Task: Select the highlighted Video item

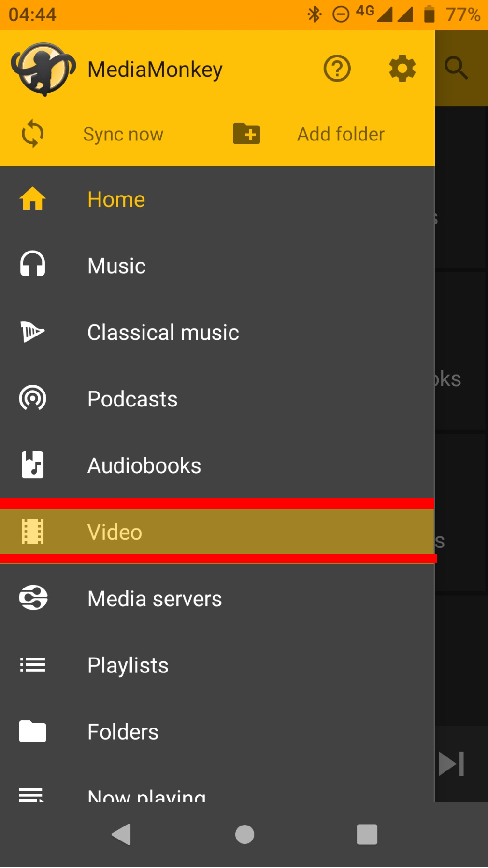Action: 115,532
